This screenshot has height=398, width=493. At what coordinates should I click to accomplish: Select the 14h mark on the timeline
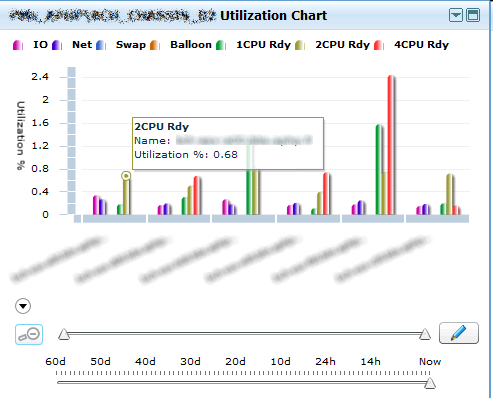pos(370,362)
